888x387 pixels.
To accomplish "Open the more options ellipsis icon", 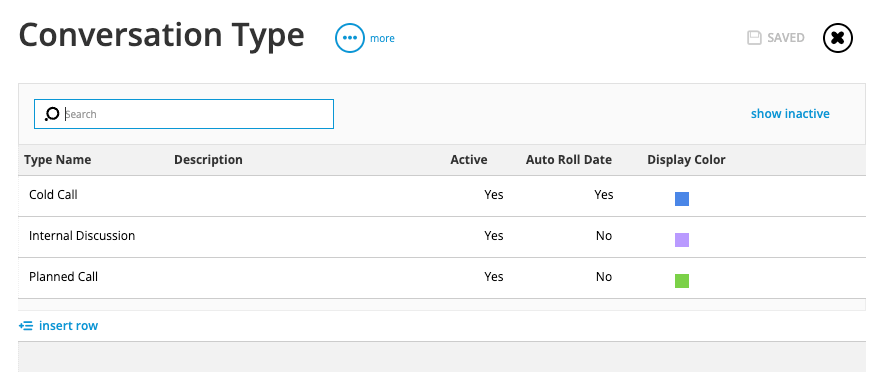I will [x=349, y=38].
